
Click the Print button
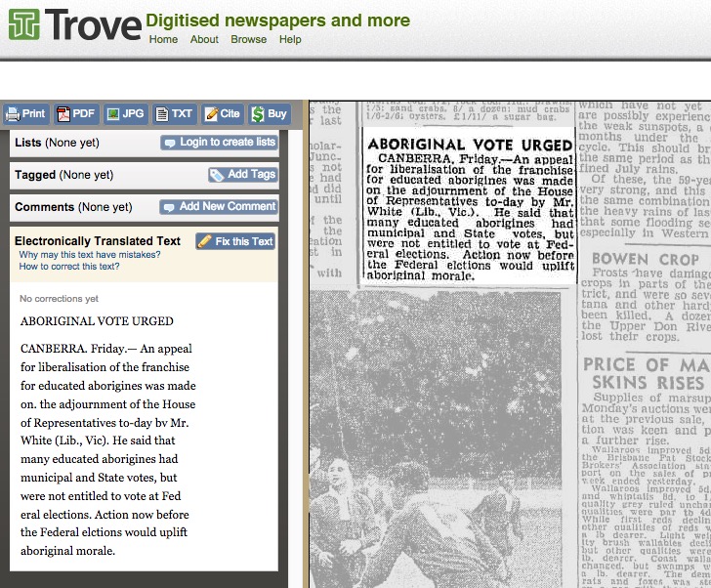coord(26,114)
